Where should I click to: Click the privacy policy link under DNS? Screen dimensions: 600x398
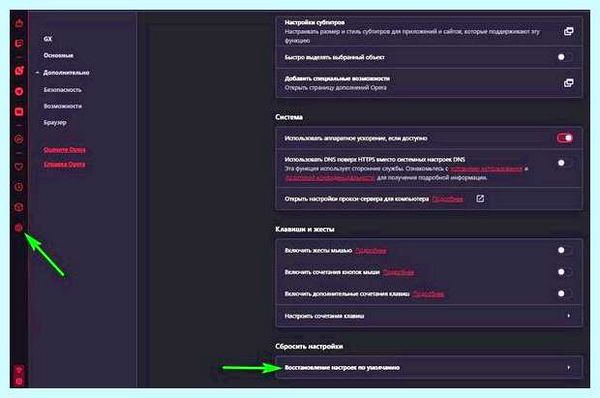330,178
